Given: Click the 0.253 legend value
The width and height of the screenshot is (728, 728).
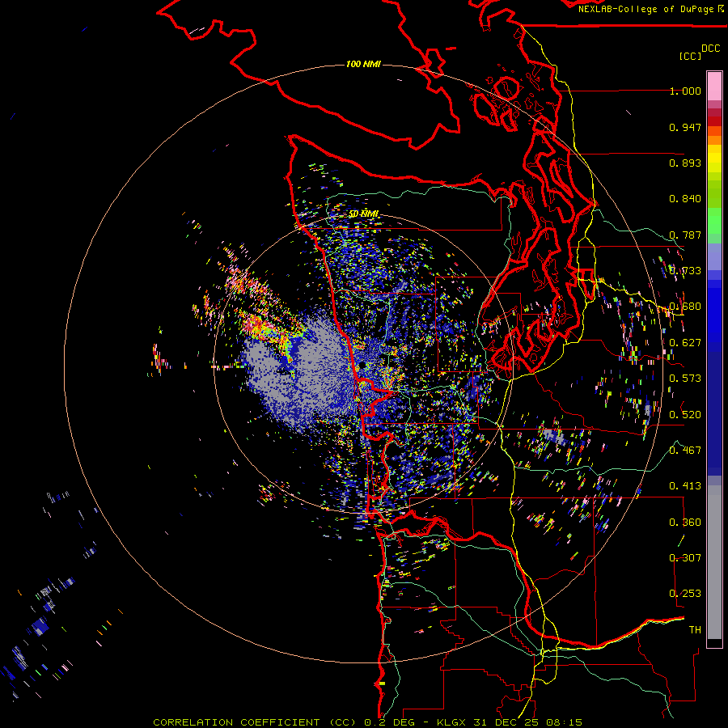Looking at the screenshot, I should (x=685, y=594).
